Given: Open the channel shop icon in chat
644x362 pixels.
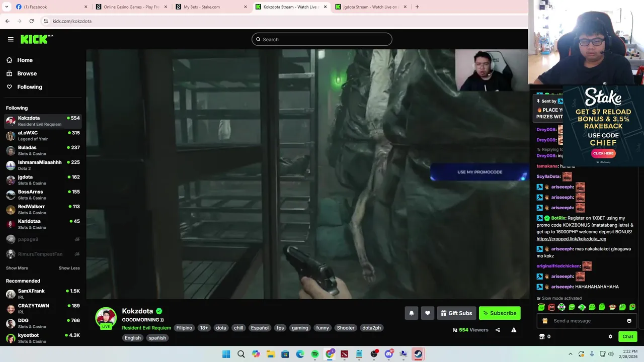Looking at the screenshot, I should pos(542,337).
